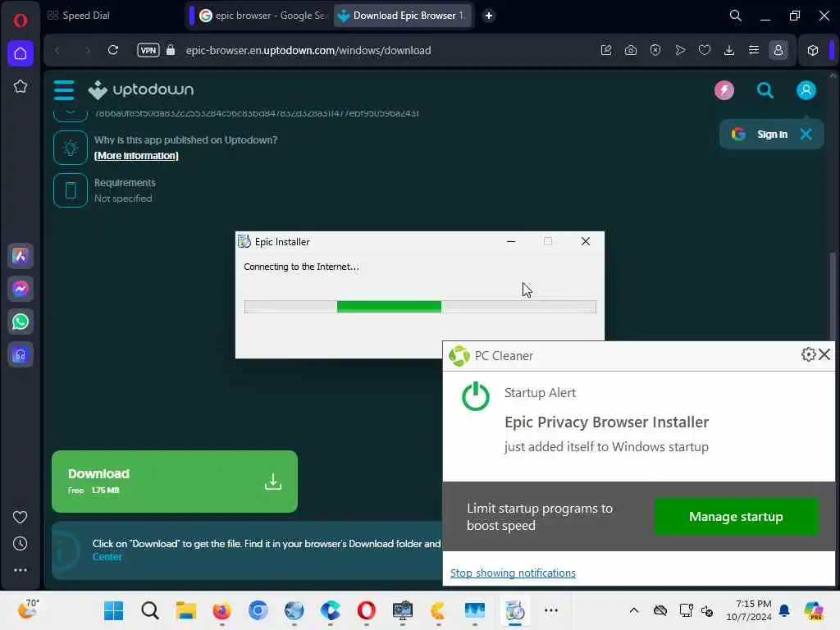Open the Windows Start menu
Image resolution: width=840 pixels, height=630 pixels.
(x=113, y=610)
